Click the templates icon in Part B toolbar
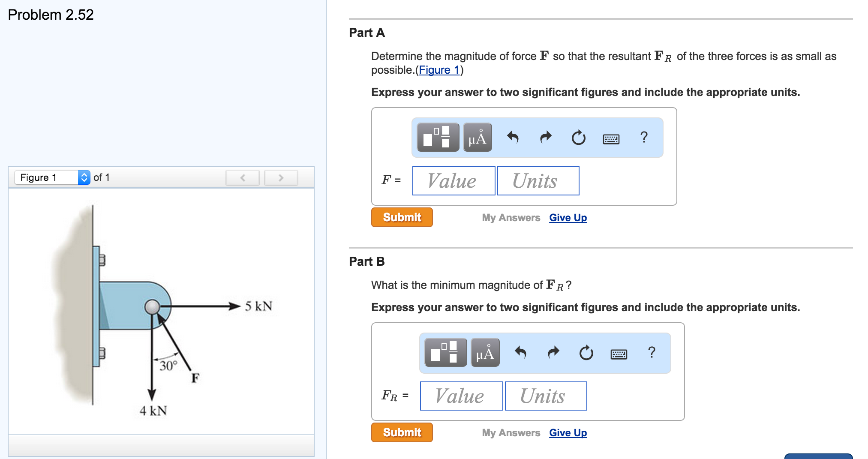Image resolution: width=868 pixels, height=459 pixels. 445,353
